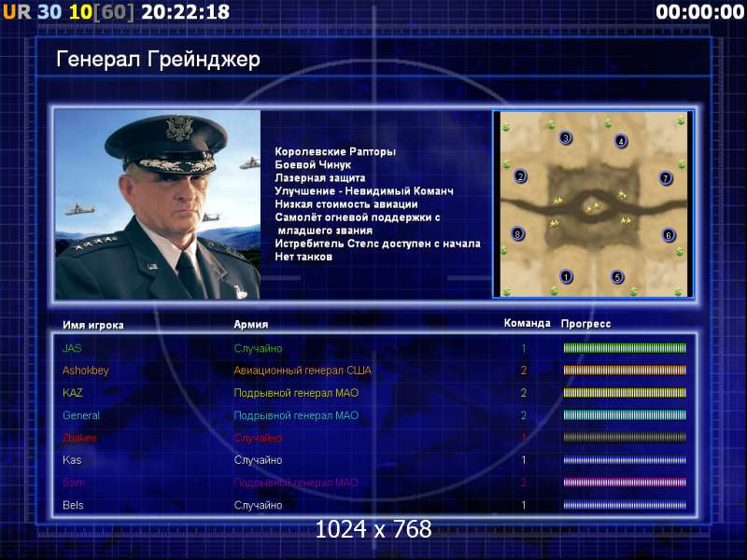The width and height of the screenshot is (747, 560).
Task: Click the 00:00:00 timer at top right
Action: click(699, 12)
